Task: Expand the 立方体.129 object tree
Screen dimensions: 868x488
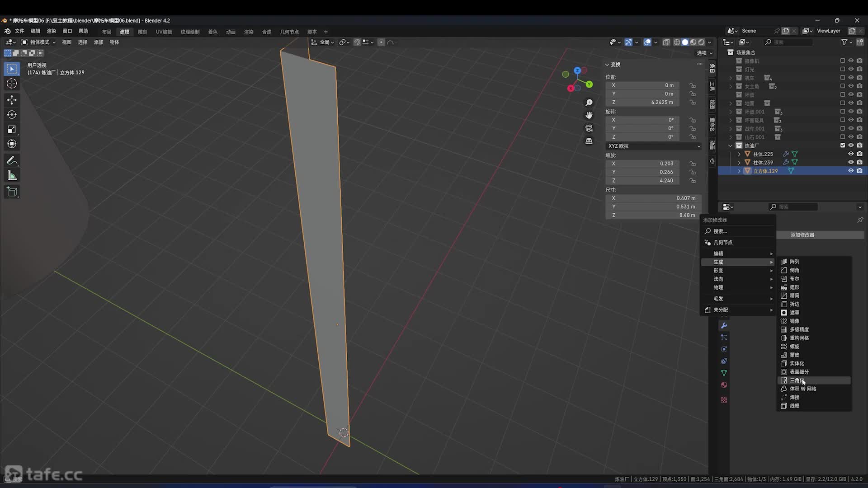Action: (x=739, y=171)
